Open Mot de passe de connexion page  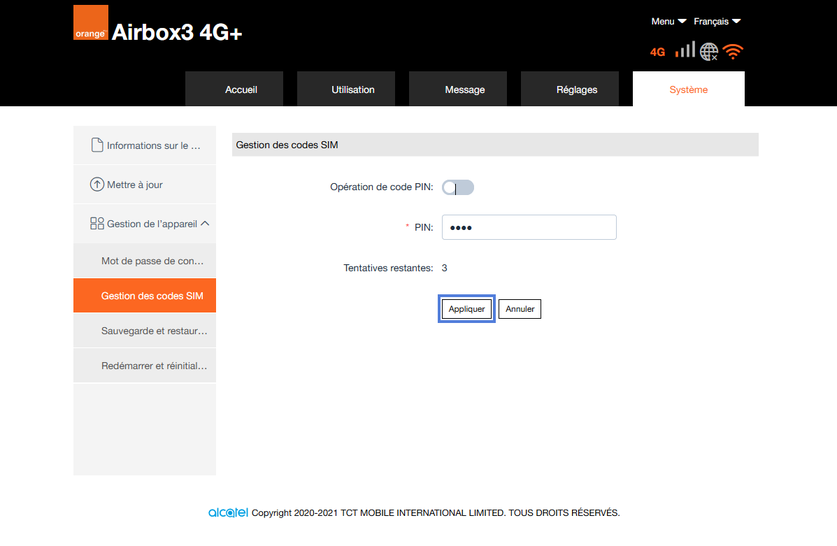coord(152,261)
